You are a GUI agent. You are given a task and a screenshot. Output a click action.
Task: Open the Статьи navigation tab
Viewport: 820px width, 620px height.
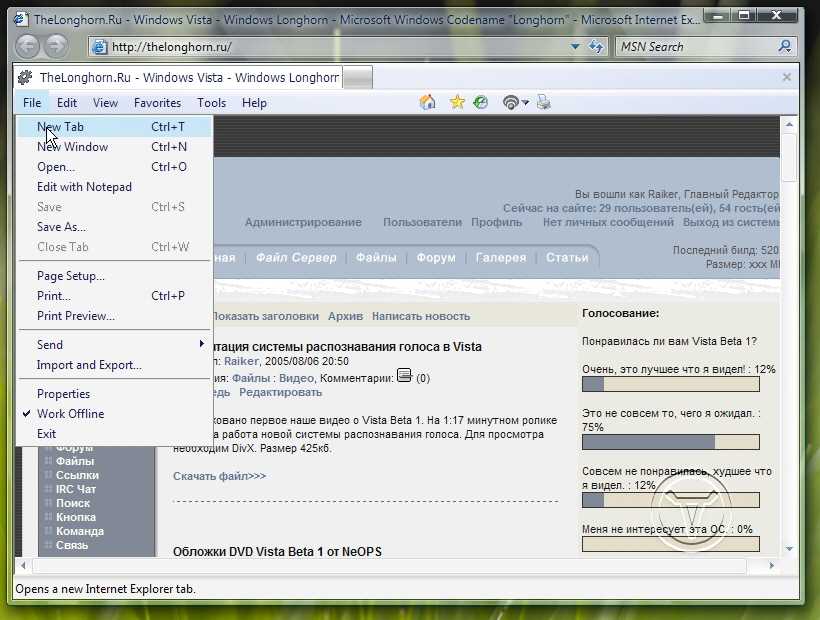567,258
